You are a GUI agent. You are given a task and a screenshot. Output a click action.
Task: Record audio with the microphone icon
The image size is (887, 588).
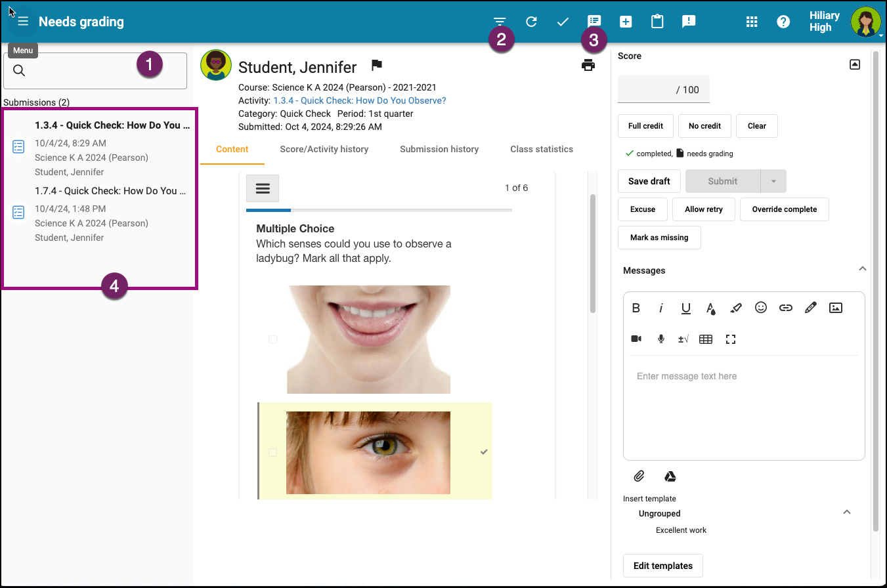pyautogui.click(x=661, y=339)
